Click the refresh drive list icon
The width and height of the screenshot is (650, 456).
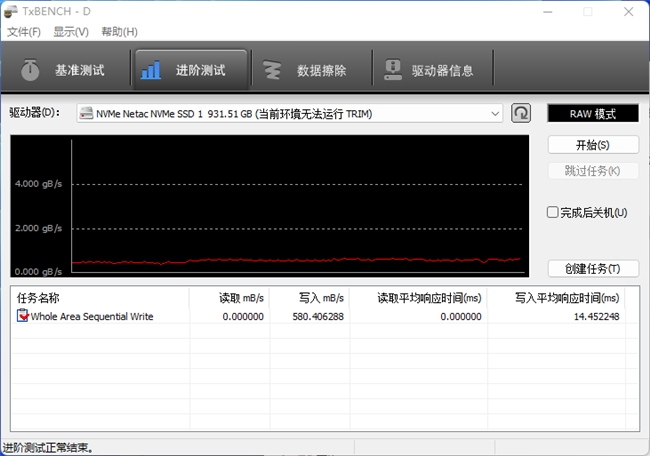click(521, 113)
